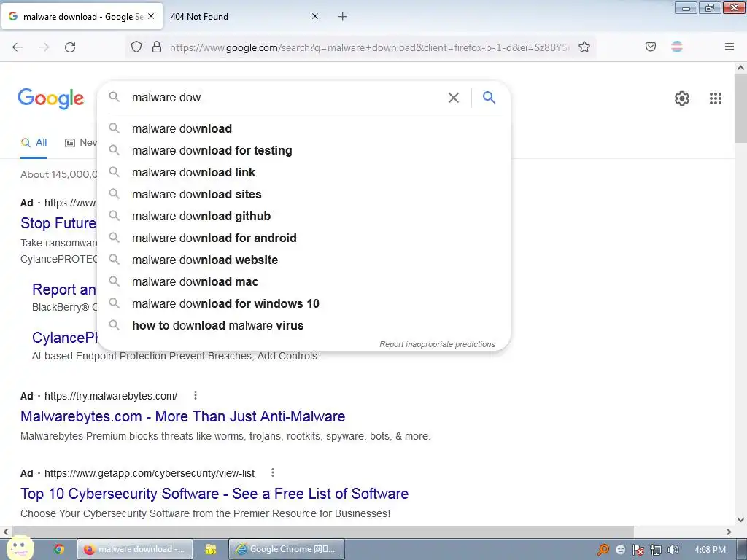Open the Google apps grid icon
The image size is (747, 560).
point(716,98)
